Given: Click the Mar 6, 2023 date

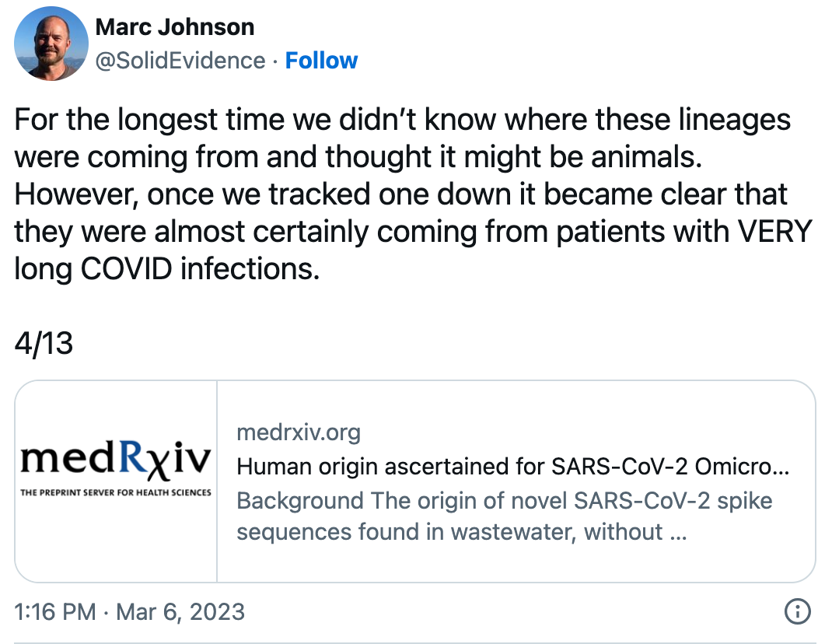Looking at the screenshot, I should point(180,611).
